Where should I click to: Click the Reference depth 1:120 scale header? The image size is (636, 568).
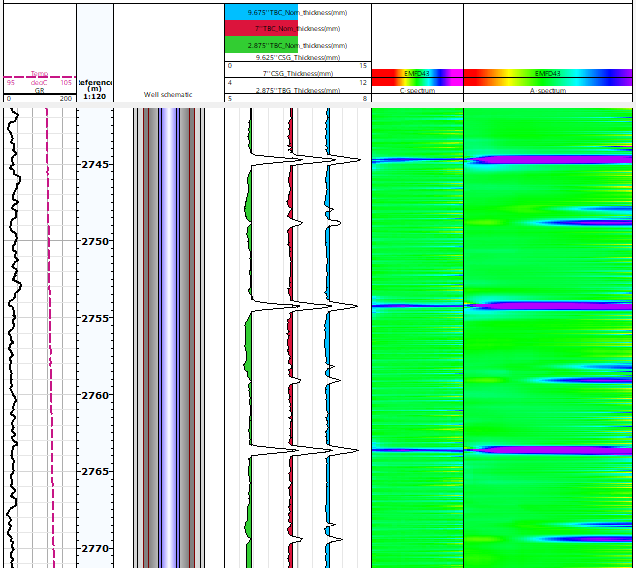pos(95,89)
